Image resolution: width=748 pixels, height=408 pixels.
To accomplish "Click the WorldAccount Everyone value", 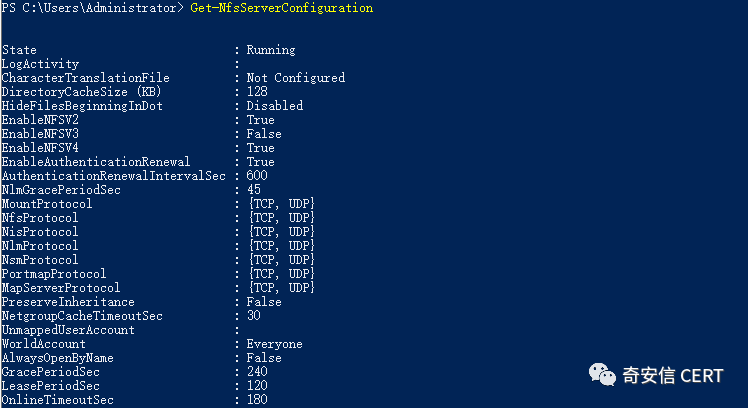I will [x=274, y=344].
